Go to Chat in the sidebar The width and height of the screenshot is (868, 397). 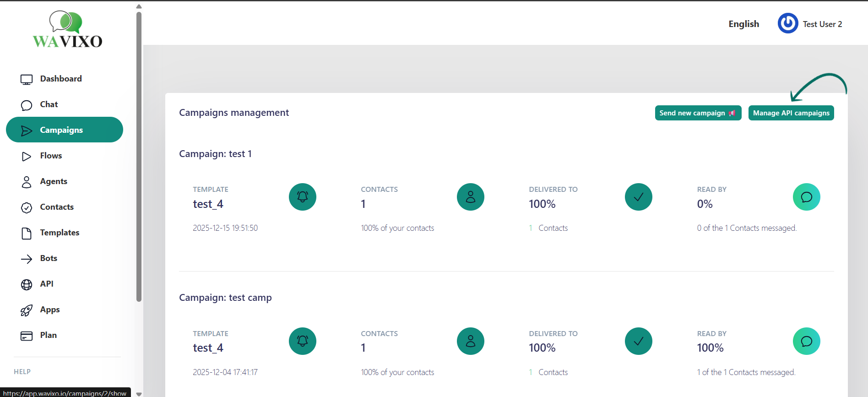[49, 104]
